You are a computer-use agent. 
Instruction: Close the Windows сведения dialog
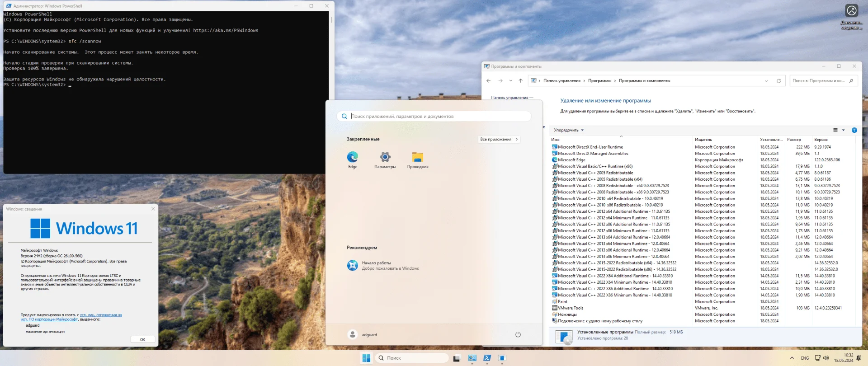153,209
